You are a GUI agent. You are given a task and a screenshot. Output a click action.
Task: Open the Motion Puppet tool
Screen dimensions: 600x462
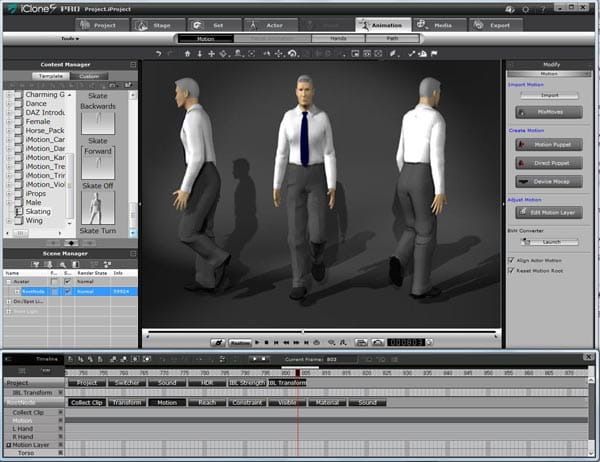pyautogui.click(x=549, y=146)
